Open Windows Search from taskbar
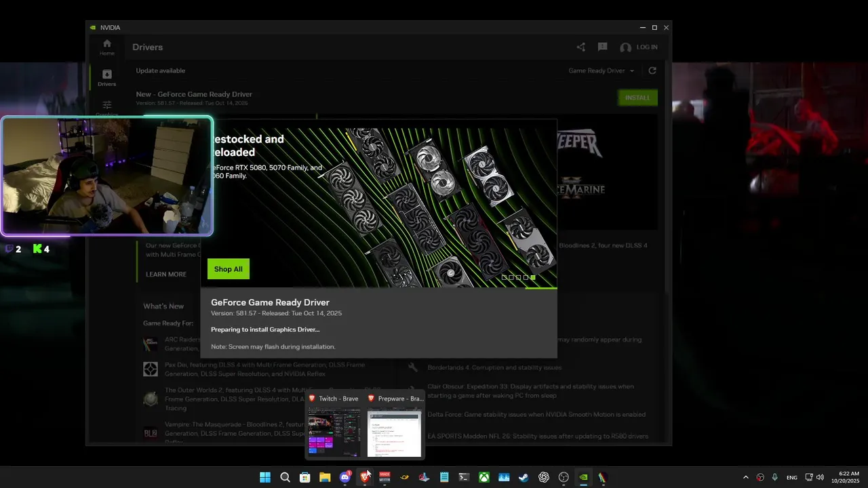This screenshot has width=868, height=488. [285, 477]
